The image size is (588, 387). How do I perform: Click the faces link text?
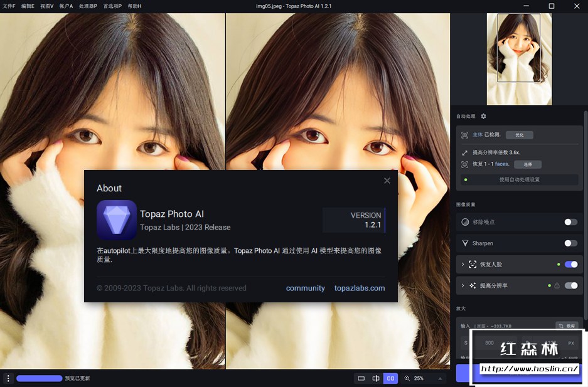[502, 164]
